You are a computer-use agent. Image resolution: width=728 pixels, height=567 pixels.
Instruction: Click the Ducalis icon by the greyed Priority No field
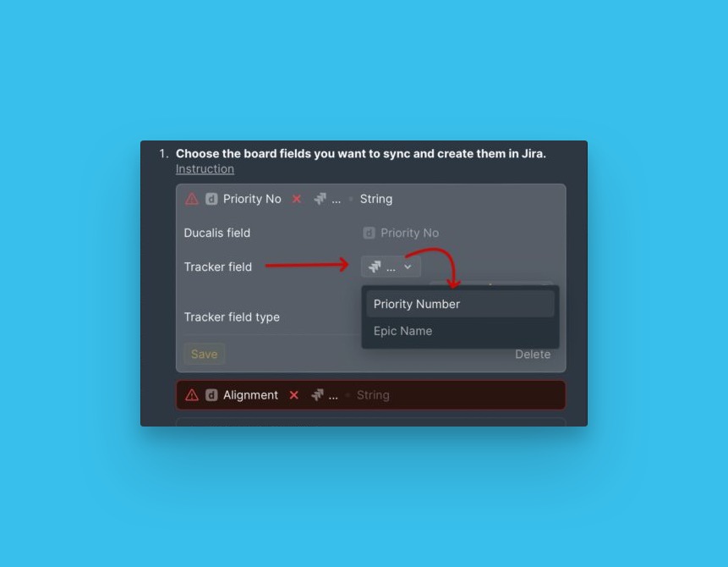click(369, 233)
